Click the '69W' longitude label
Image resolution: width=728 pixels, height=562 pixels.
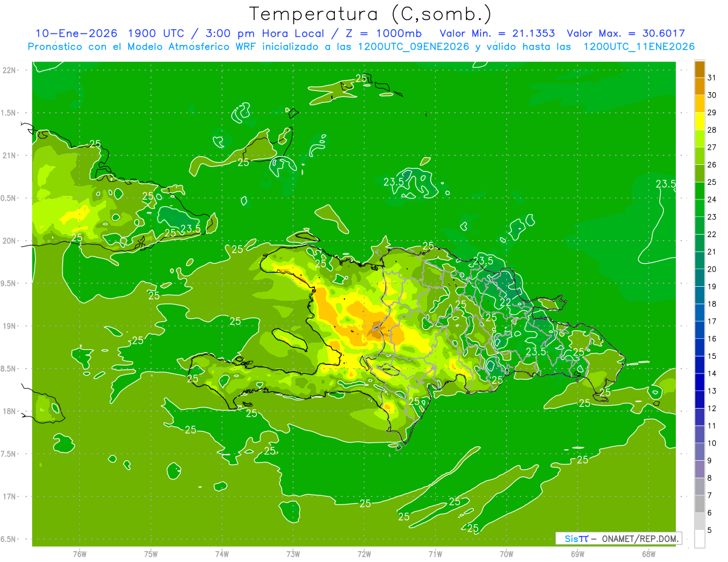click(x=577, y=554)
